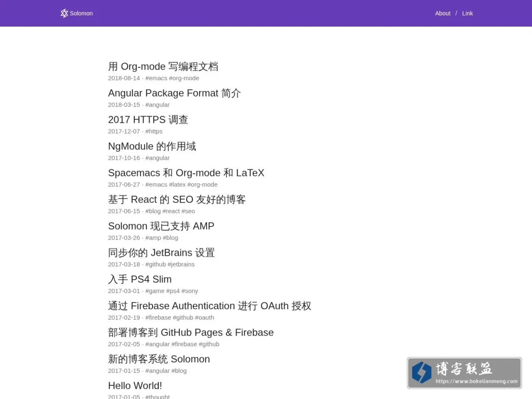The image size is (532, 399).
Task: Click #org-mode tag under 2018-08-14 post
Action: pos(184,78)
